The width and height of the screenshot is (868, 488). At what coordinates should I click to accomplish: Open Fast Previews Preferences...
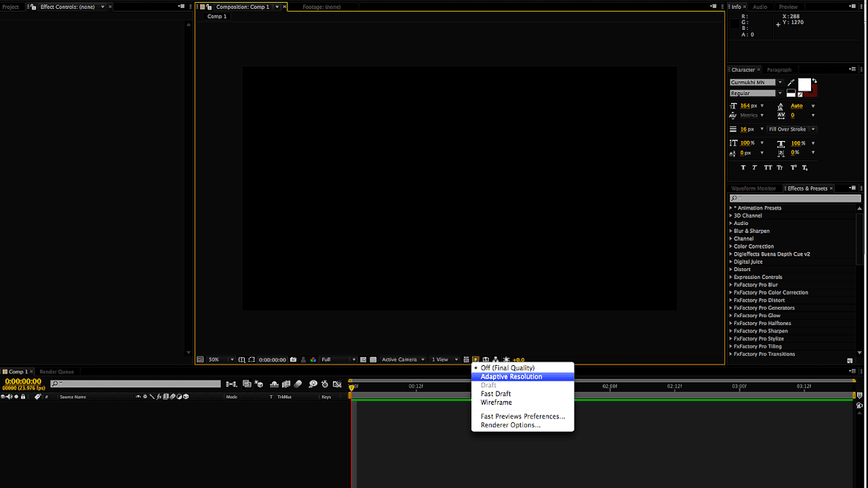[522, 417]
